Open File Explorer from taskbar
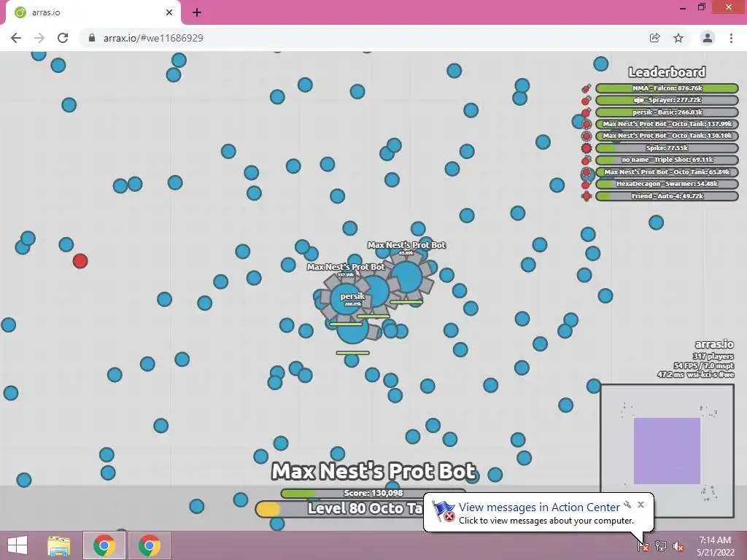 [x=59, y=545]
